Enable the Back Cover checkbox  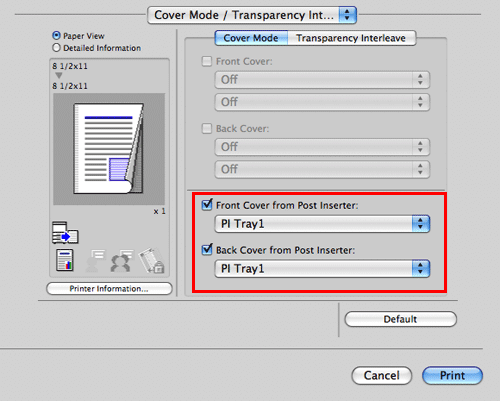pyautogui.click(x=207, y=128)
